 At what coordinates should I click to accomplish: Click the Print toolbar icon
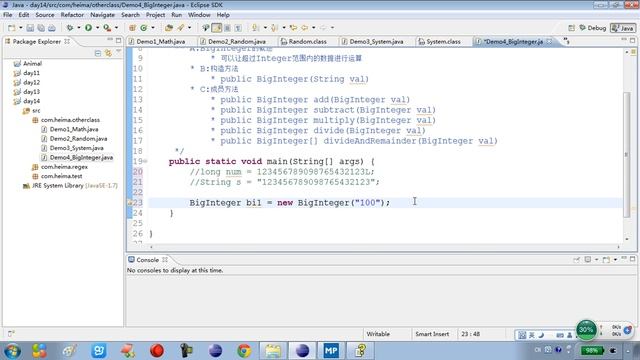click(x=52, y=28)
